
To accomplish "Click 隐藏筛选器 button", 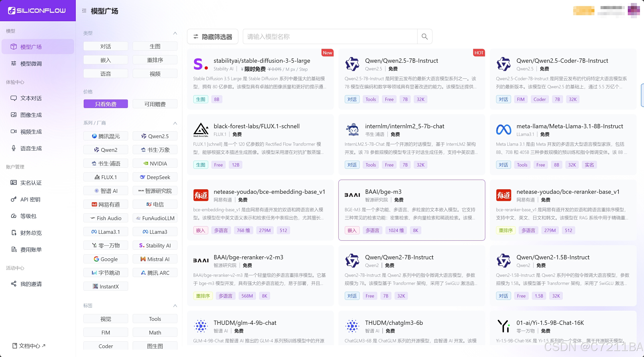I will point(213,37).
